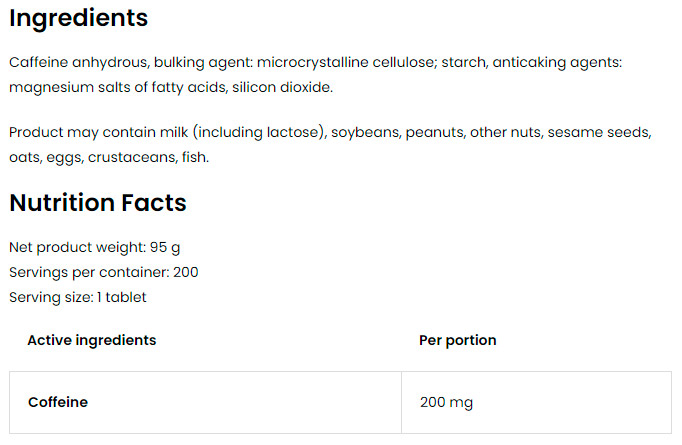Click the oats, eggs, crustaceans, fish line
682x445 pixels.
click(x=109, y=157)
